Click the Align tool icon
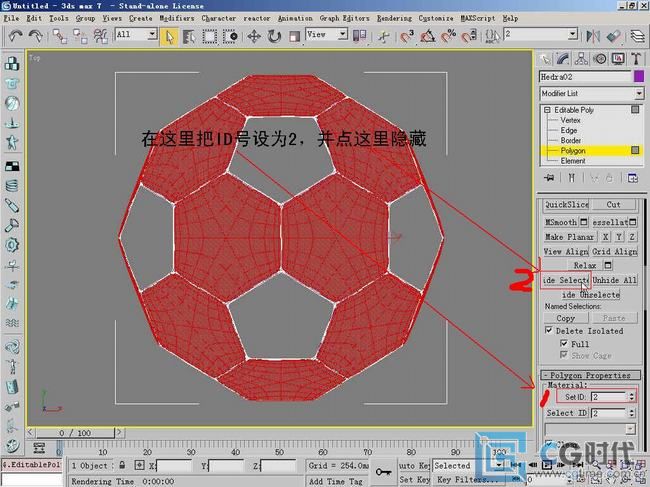The height and width of the screenshot is (487, 650). (613, 36)
